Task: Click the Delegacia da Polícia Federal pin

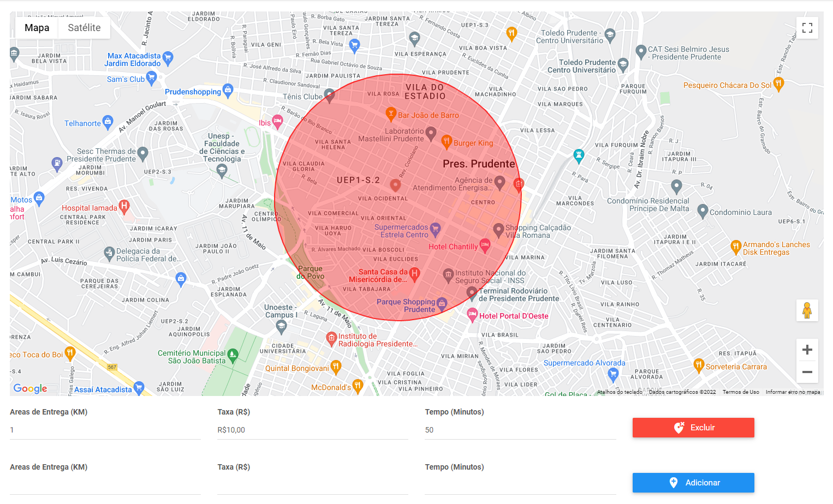Action: (109, 253)
